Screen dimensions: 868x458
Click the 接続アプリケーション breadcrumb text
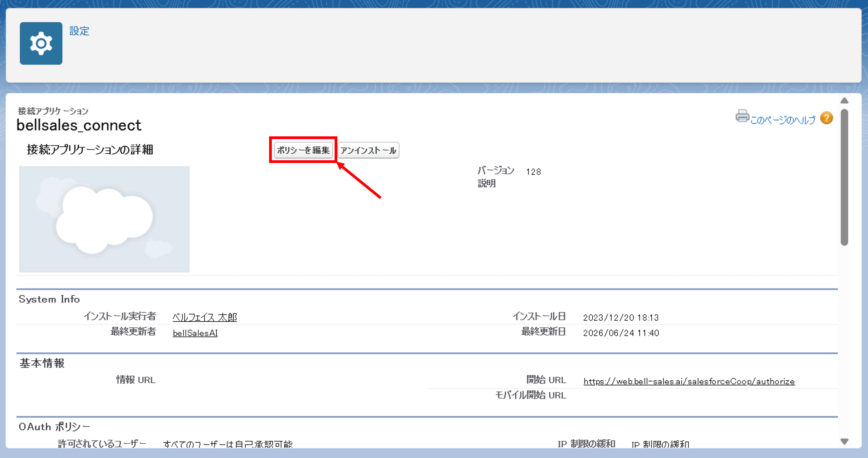coord(53,111)
